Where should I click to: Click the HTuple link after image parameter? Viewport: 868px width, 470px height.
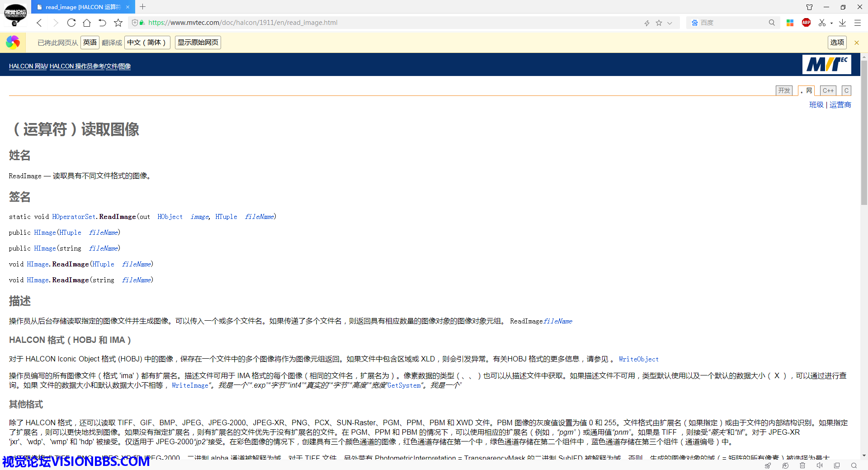point(226,217)
